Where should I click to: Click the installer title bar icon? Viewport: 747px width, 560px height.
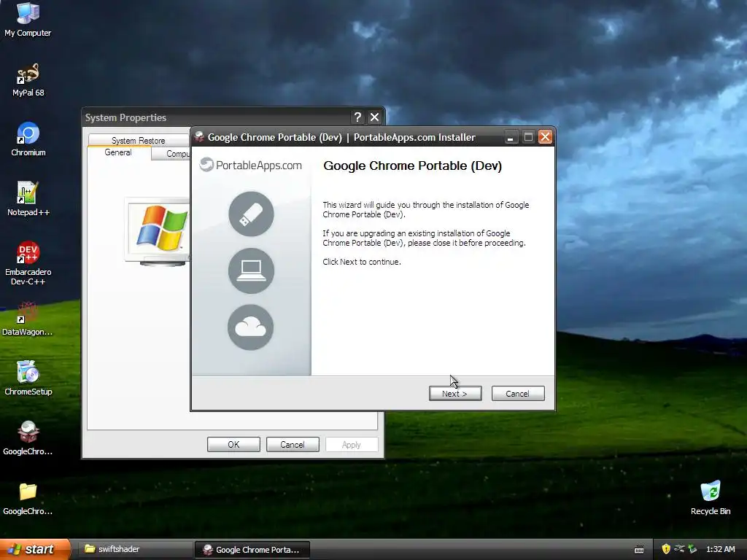tap(199, 137)
